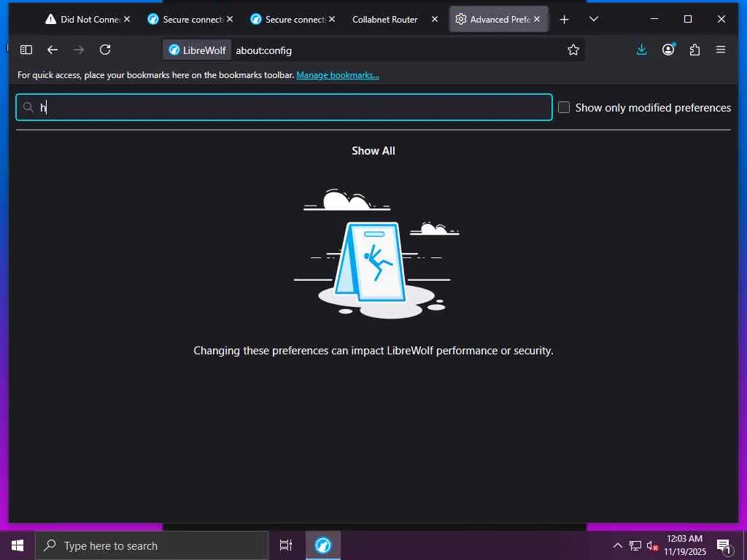Click the muted volume tray icon

[x=652, y=546]
